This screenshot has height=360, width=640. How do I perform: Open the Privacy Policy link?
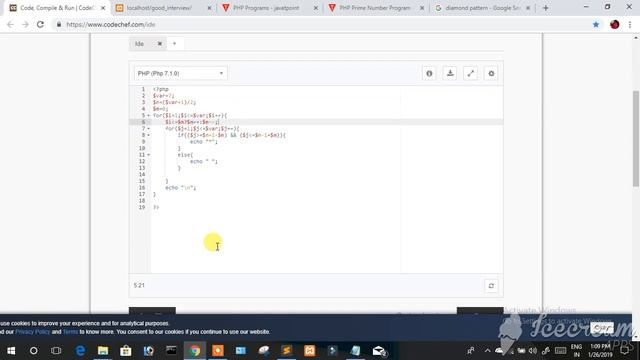pyautogui.click(x=33, y=332)
